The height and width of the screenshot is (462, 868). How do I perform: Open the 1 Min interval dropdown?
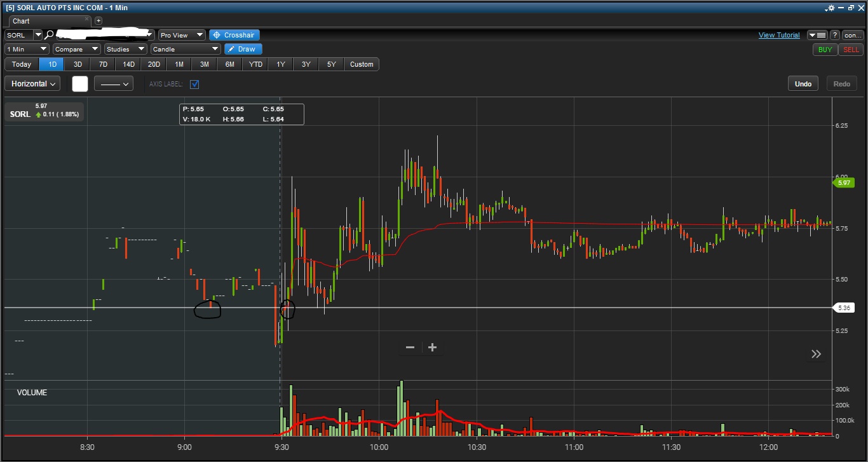pyautogui.click(x=27, y=49)
